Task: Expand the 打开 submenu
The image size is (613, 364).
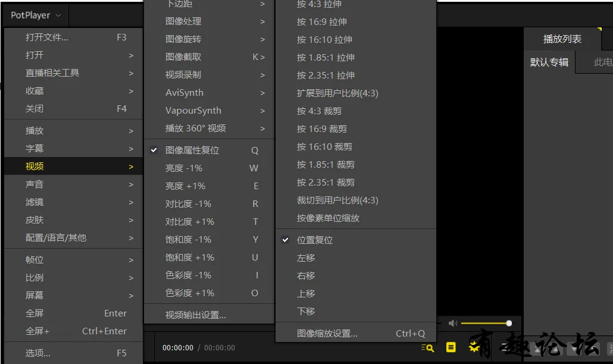Action: tap(73, 55)
